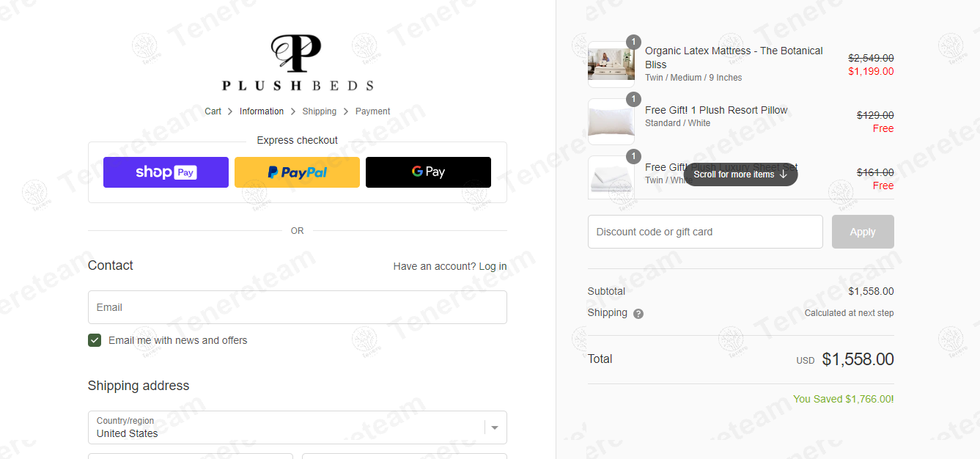Go back to Cart breadcrumb
The height and width of the screenshot is (459, 980).
[x=213, y=111]
